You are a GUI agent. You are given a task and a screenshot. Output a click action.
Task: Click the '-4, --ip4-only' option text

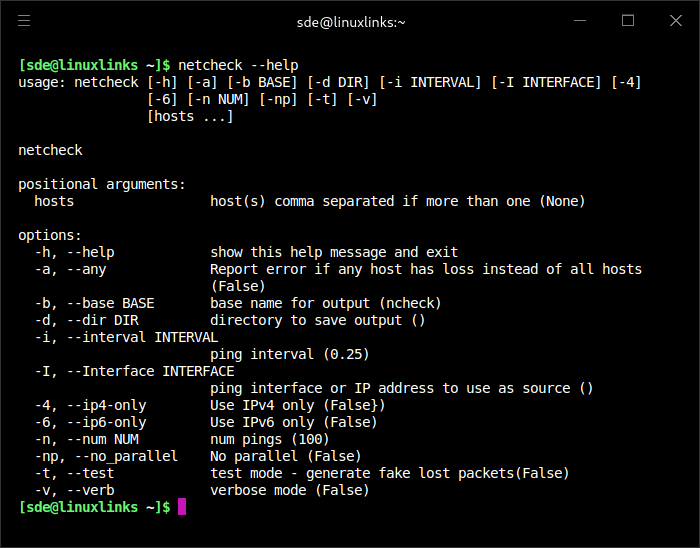(90, 405)
